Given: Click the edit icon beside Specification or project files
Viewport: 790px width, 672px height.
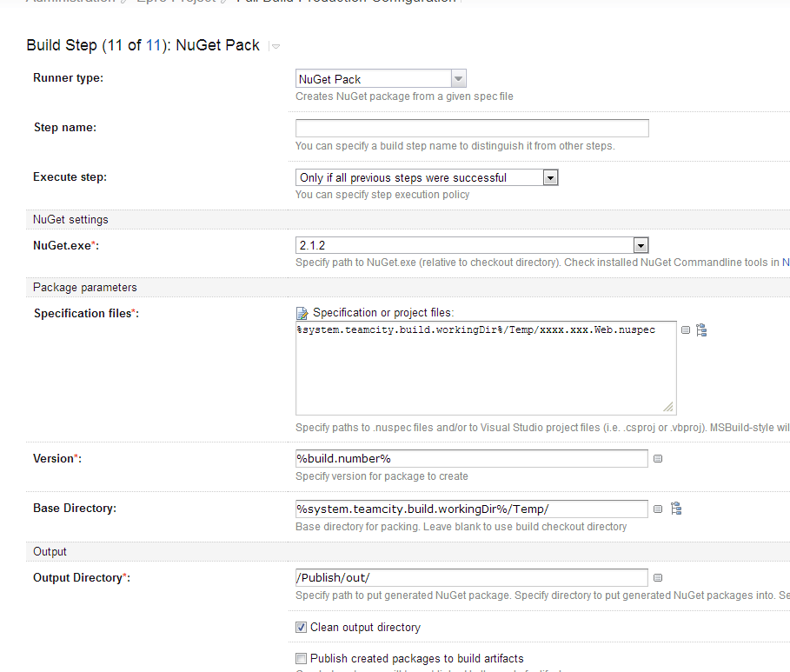Looking at the screenshot, I should point(302,314).
